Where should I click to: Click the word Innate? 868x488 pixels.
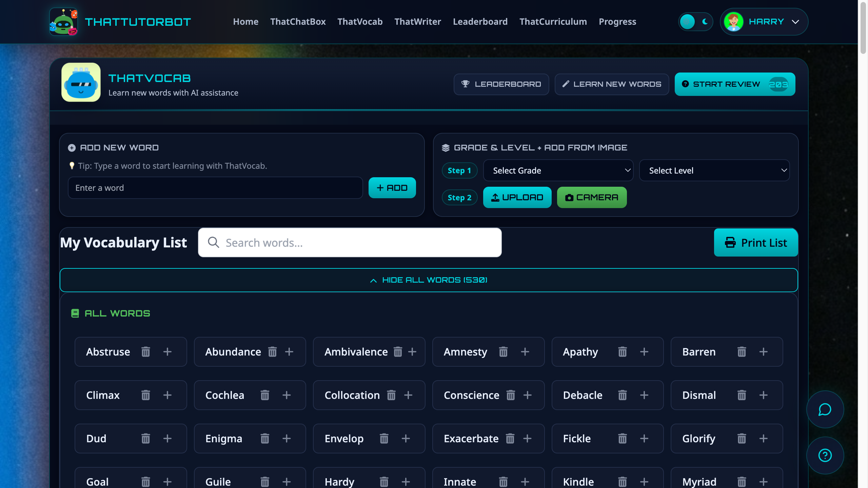coord(460,482)
